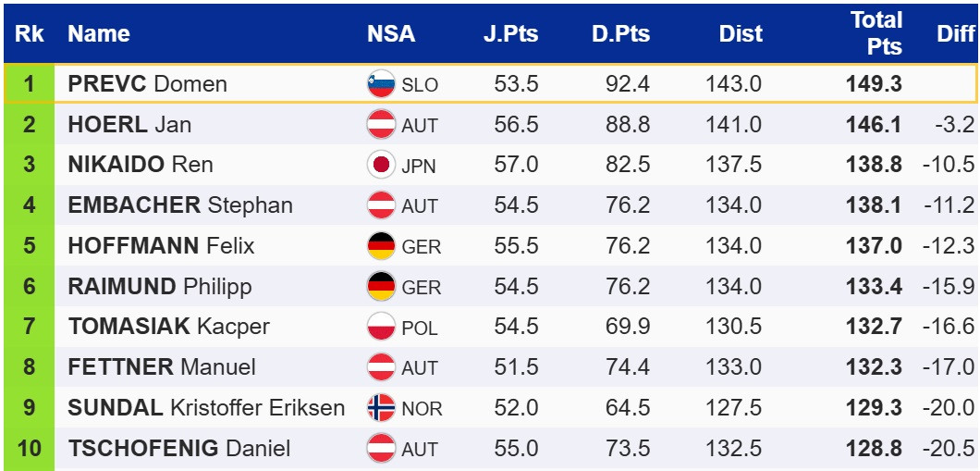Click the Diff column header
Image resolution: width=980 pixels, height=471 pixels.
click(955, 34)
